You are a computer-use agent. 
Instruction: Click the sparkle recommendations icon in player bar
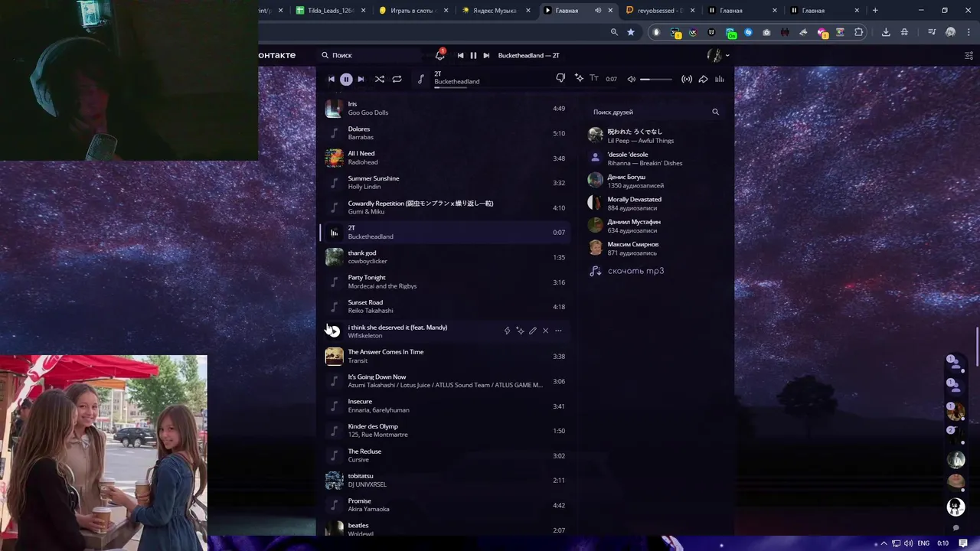pyautogui.click(x=579, y=78)
